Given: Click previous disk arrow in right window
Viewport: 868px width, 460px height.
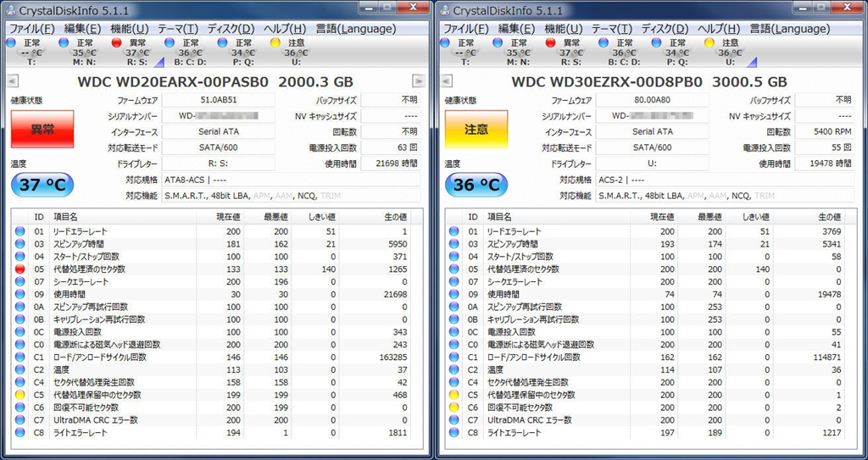Looking at the screenshot, I should coord(446,81).
